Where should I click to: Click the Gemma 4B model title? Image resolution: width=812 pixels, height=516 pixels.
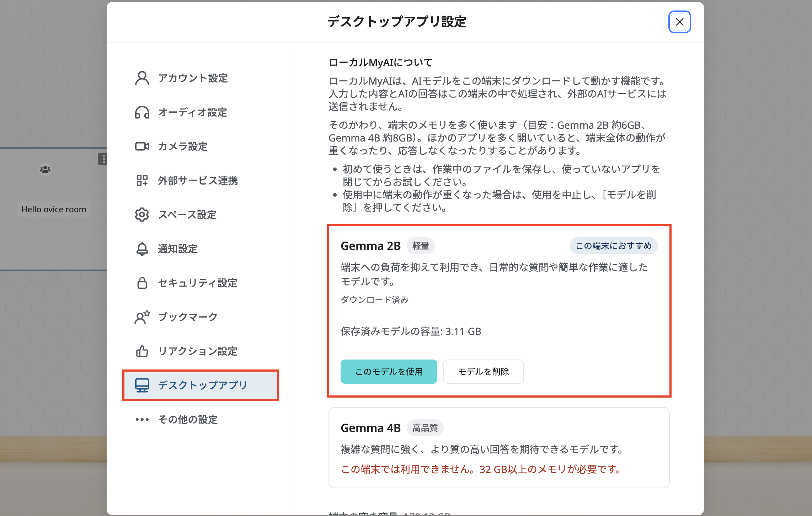[x=370, y=428]
